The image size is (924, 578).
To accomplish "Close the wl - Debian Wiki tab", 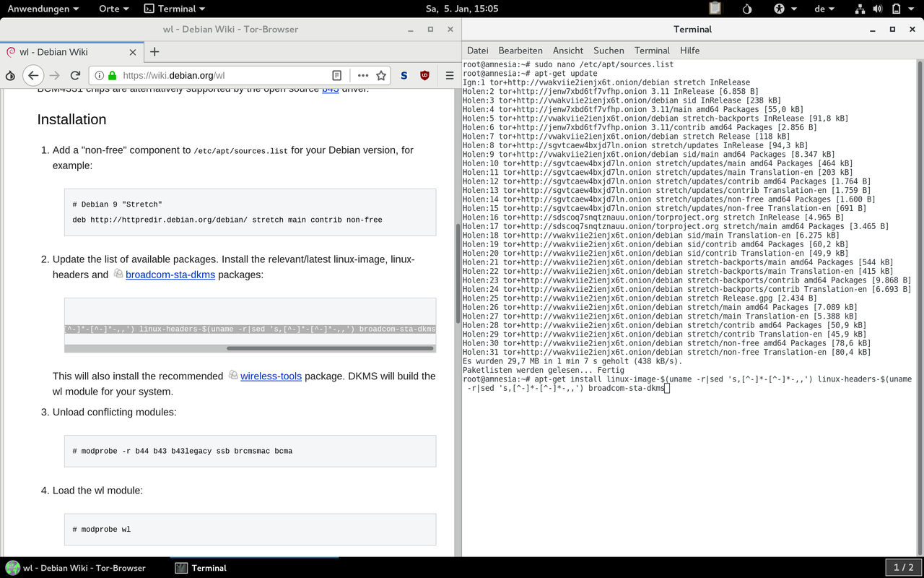I will 133,52.
